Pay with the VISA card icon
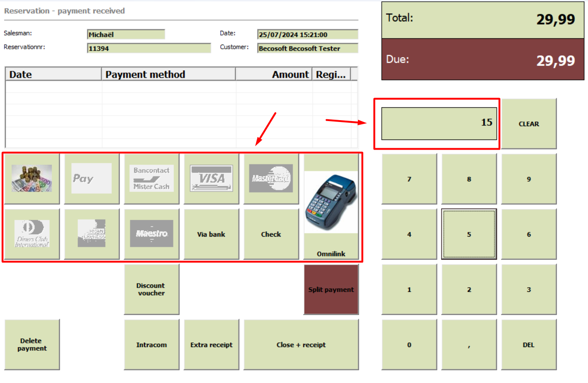 click(x=212, y=179)
